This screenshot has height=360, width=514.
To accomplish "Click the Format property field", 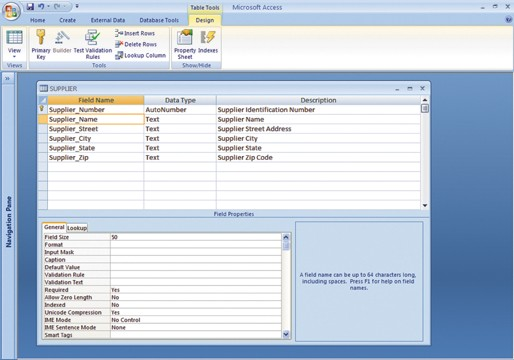I will pos(196,245).
